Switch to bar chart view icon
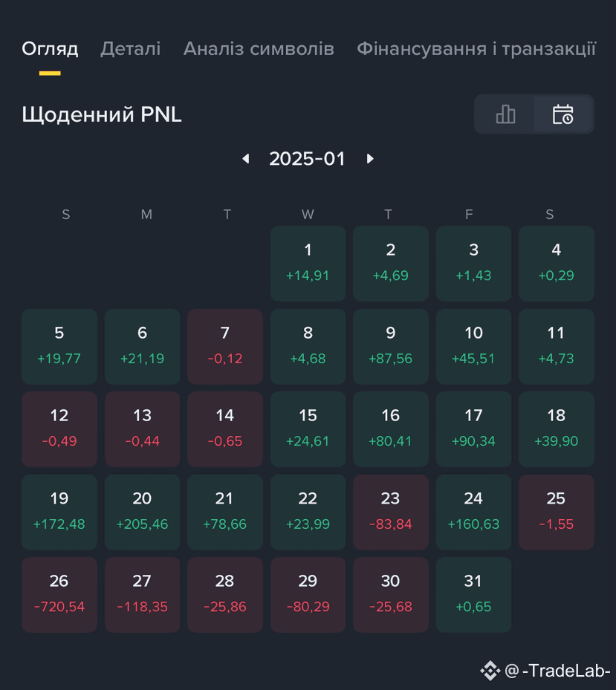 coord(505,114)
